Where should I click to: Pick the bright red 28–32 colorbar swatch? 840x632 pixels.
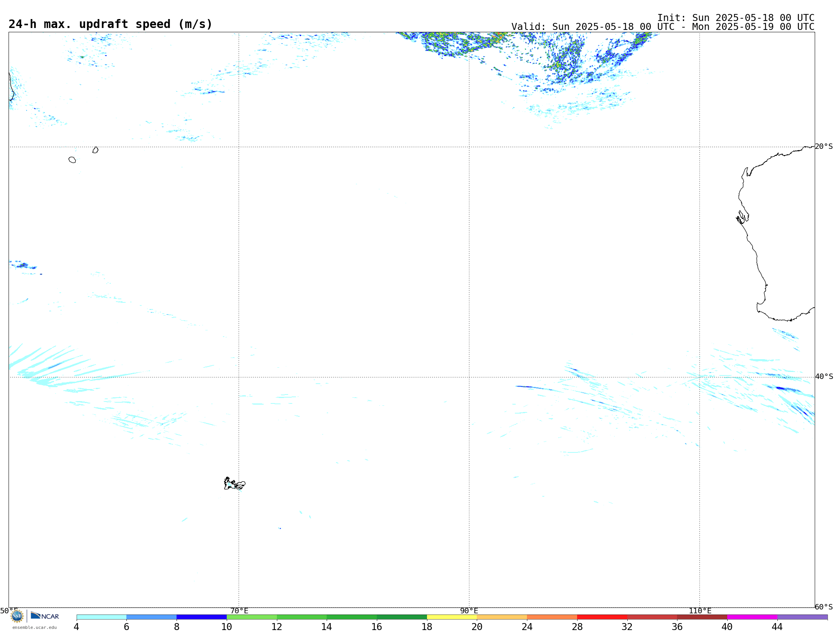click(602, 617)
